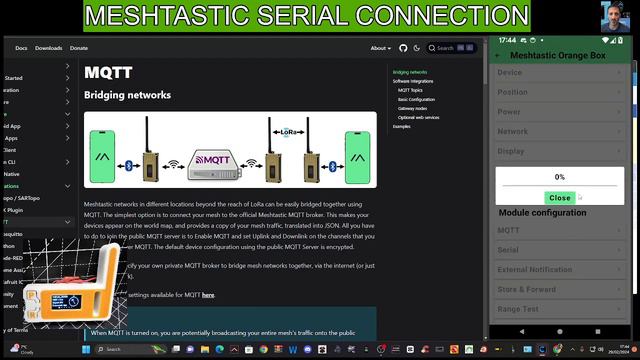The height and width of the screenshot is (360, 640).
Task: Open the Docs menu item
Action: pos(21,48)
